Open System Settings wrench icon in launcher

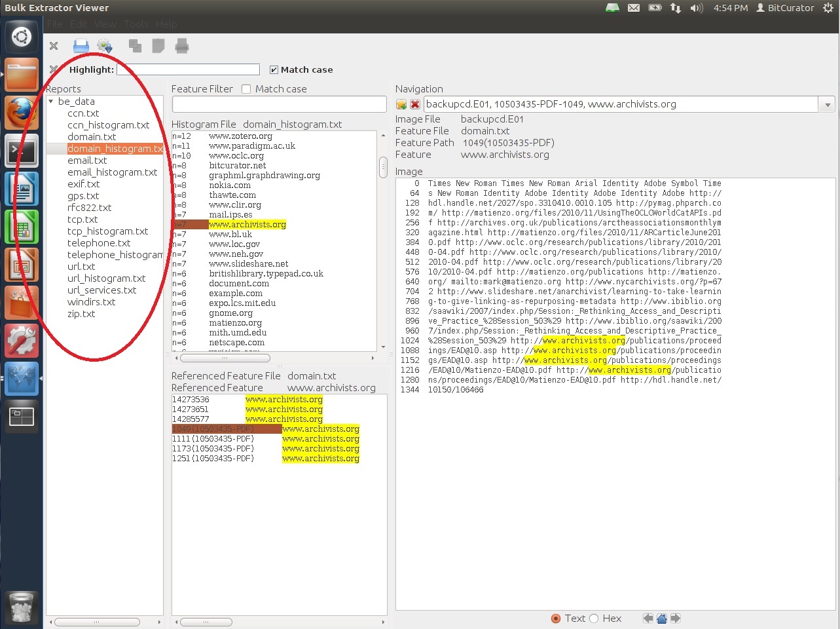coord(22,341)
